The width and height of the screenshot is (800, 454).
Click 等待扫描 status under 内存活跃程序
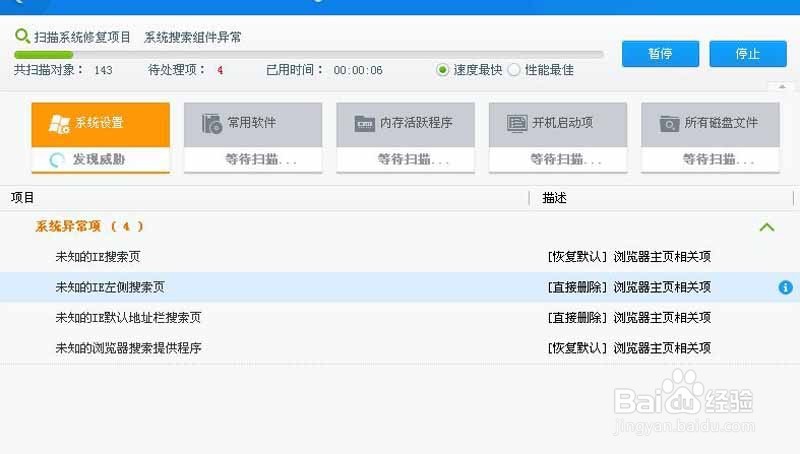coord(413,160)
